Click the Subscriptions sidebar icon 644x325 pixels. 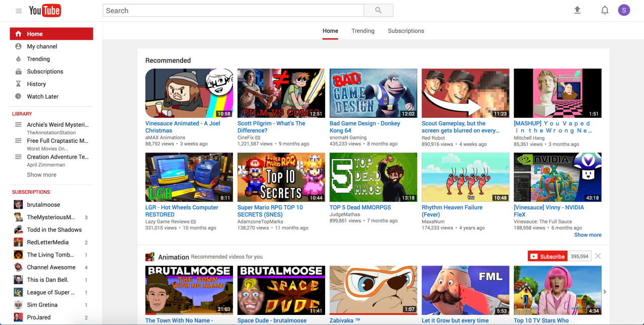tap(18, 71)
